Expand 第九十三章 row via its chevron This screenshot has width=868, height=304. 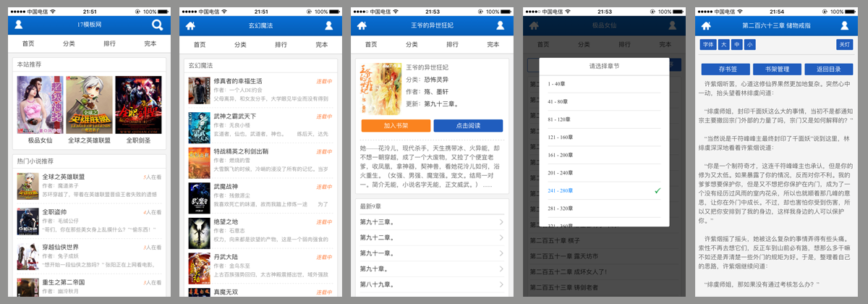point(501,222)
